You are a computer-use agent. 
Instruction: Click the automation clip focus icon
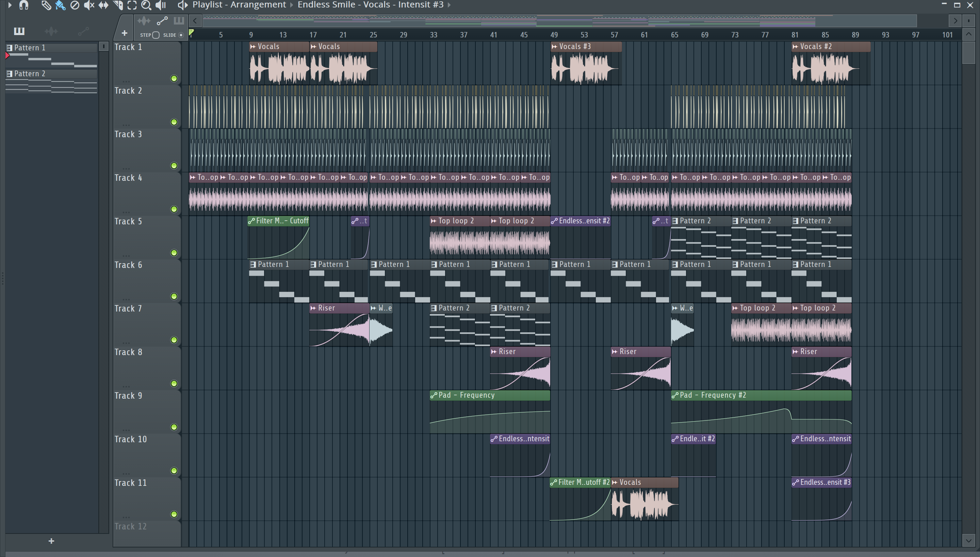(x=162, y=21)
